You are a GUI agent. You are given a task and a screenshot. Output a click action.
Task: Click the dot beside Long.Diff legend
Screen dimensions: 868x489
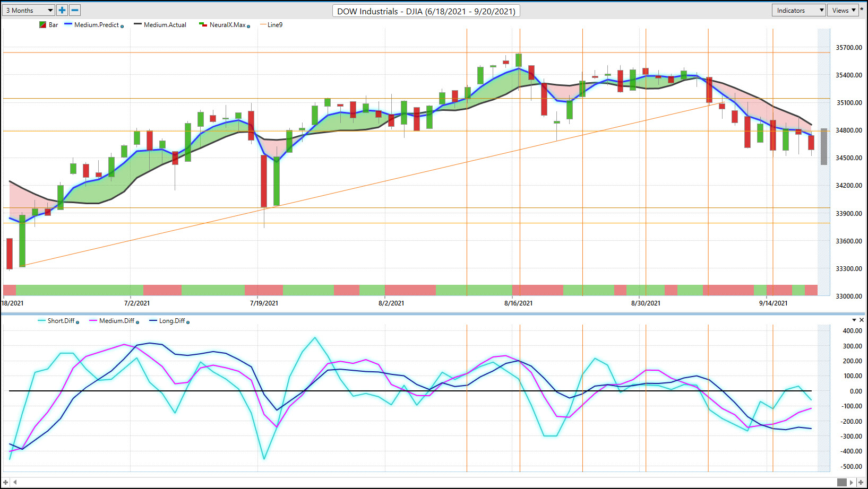[x=188, y=322]
